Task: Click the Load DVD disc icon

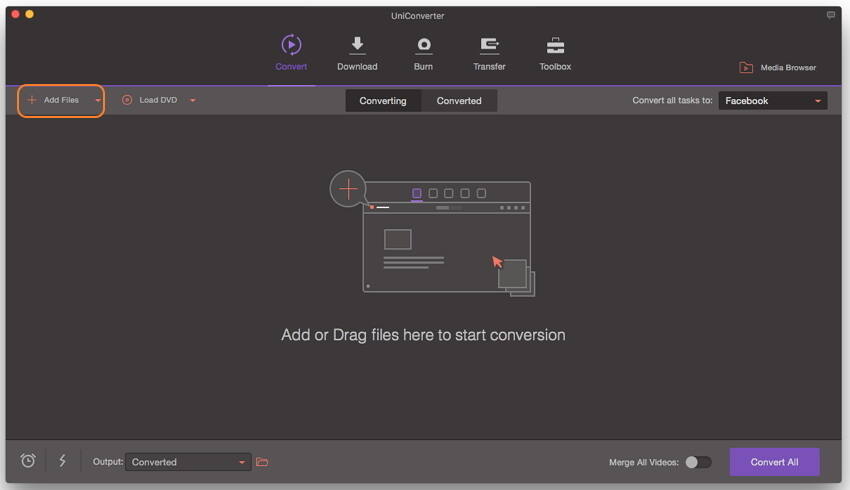Action: 127,100
